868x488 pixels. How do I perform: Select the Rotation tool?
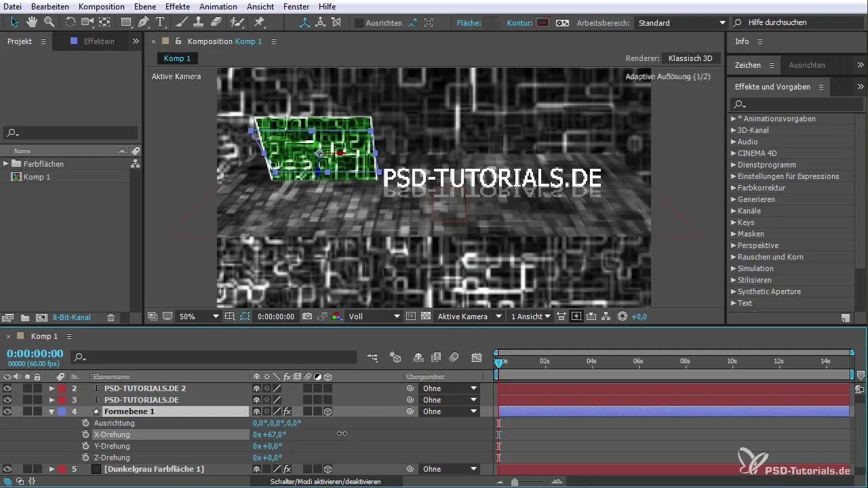point(70,22)
